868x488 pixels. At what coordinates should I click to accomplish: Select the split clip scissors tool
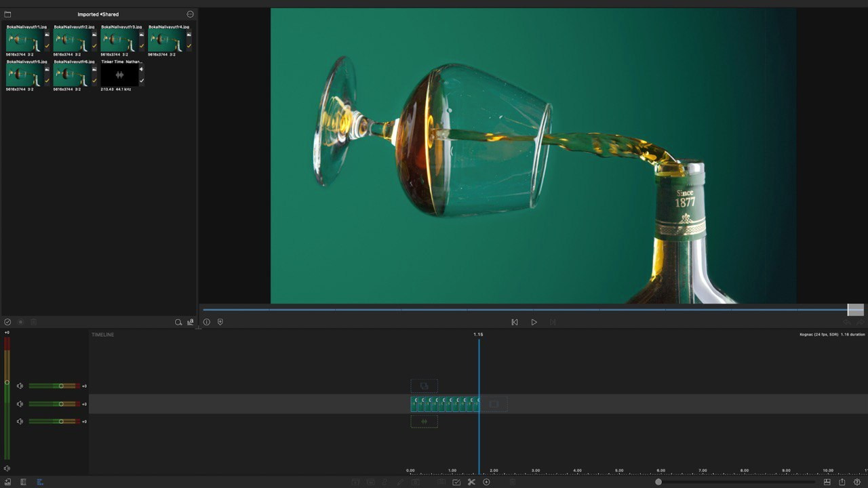point(471,483)
